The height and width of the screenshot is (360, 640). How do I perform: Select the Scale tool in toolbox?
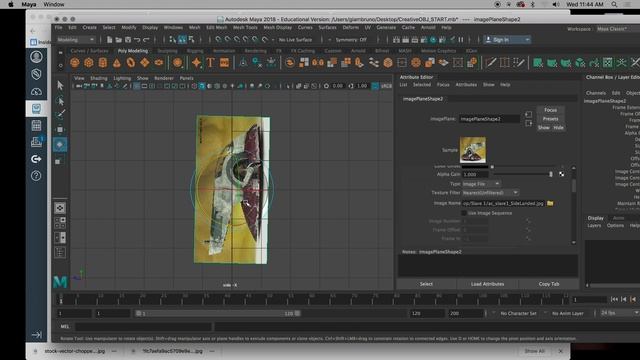pyautogui.click(x=59, y=160)
